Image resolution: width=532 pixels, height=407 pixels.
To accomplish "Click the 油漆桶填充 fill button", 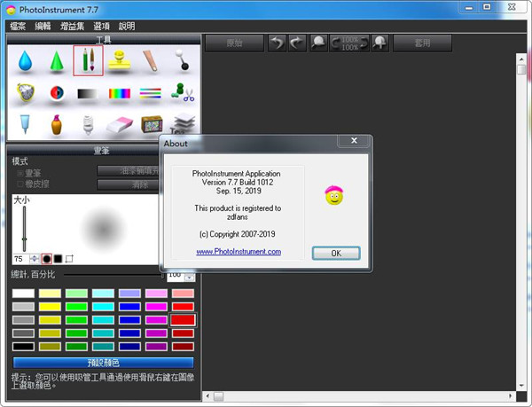I will point(129,170).
